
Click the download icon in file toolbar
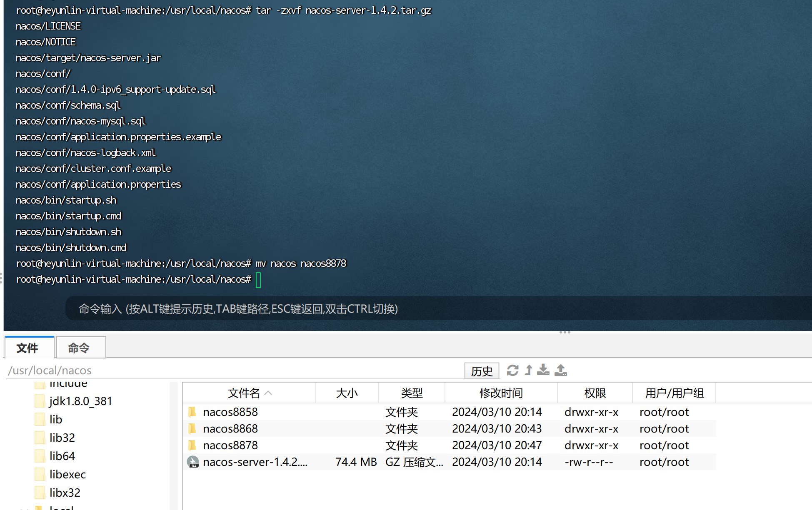[x=543, y=370]
